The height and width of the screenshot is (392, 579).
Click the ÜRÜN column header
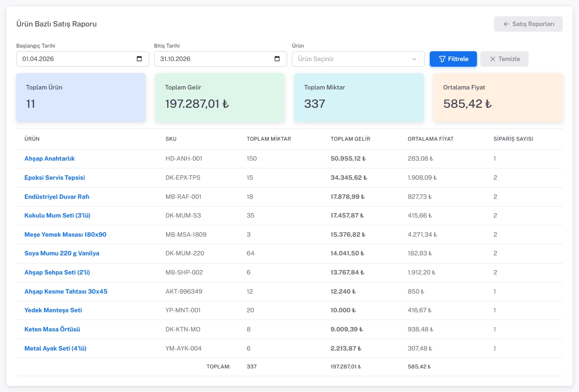[x=32, y=139]
